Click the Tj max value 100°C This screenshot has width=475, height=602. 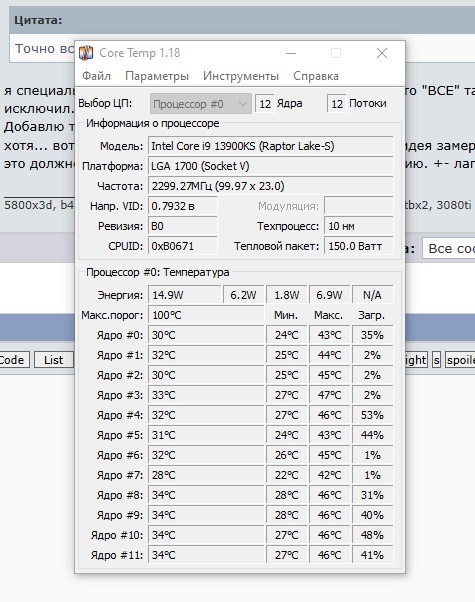(x=206, y=315)
